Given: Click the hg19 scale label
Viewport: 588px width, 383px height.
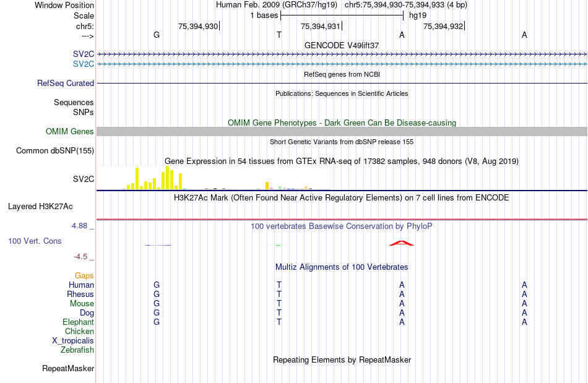Looking at the screenshot, I should tap(418, 15).
